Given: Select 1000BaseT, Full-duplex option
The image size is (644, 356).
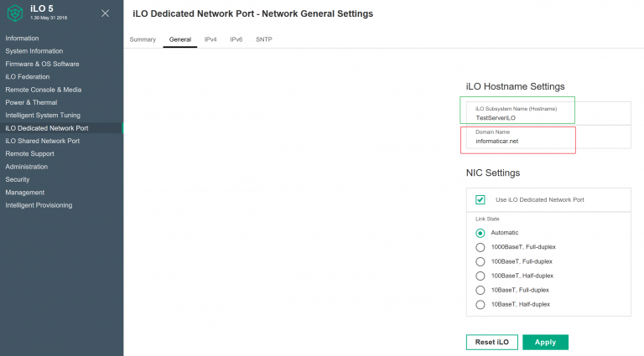Looking at the screenshot, I should click(480, 247).
